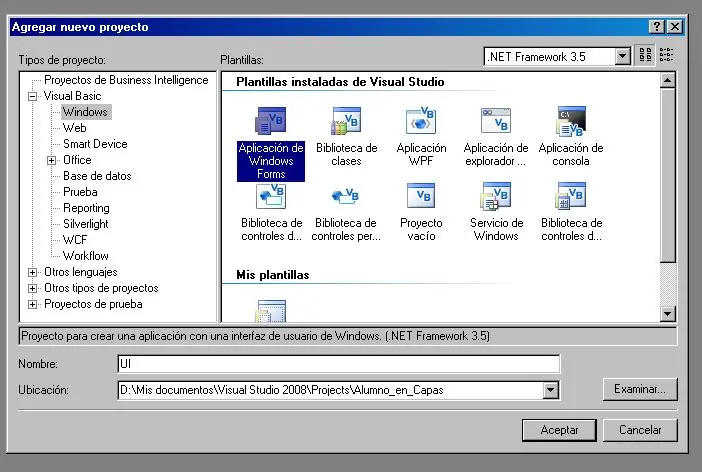Click the templates scrollbar up arrow
This screenshot has height=472, width=702.
click(667, 81)
